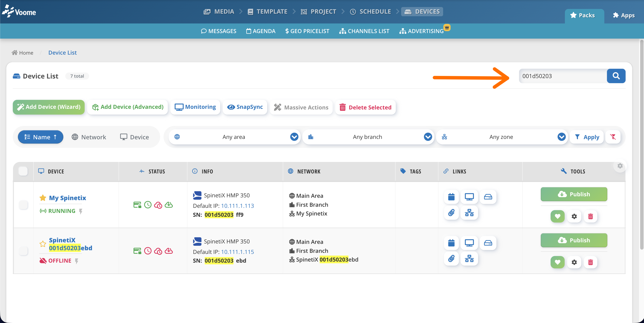Expand the Any zone dropdown

pos(502,137)
